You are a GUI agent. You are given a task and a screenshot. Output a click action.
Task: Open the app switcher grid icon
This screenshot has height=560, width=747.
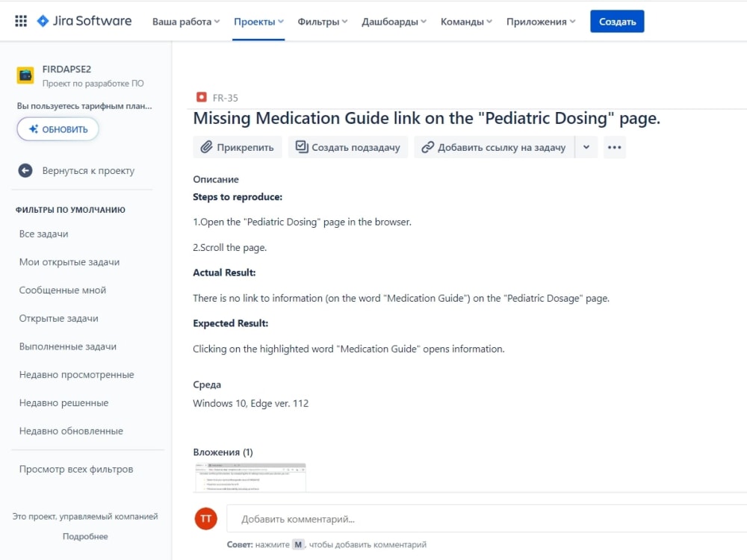[21, 21]
